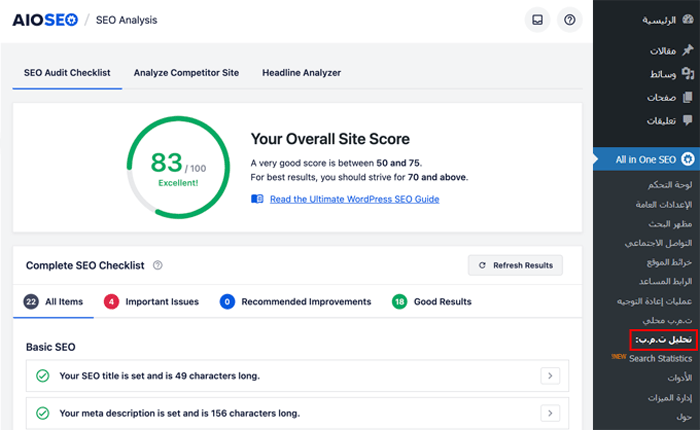The width and height of the screenshot is (700, 430).
Task: Click the help icon next to Complete SEO Checklist
Action: [158, 265]
